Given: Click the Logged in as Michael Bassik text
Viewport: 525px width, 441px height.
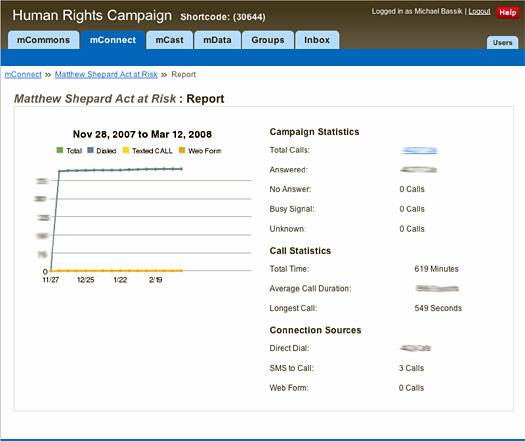Looking at the screenshot, I should pyautogui.click(x=417, y=11).
